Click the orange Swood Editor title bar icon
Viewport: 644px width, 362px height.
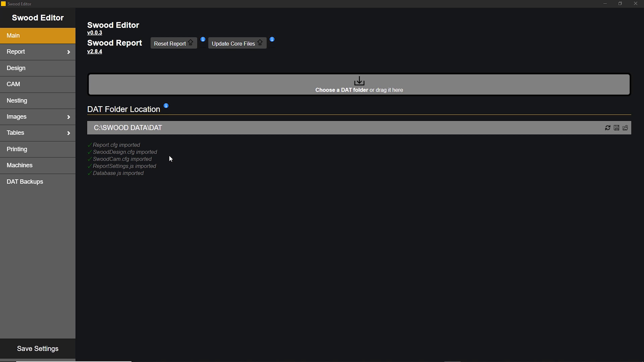click(3, 4)
